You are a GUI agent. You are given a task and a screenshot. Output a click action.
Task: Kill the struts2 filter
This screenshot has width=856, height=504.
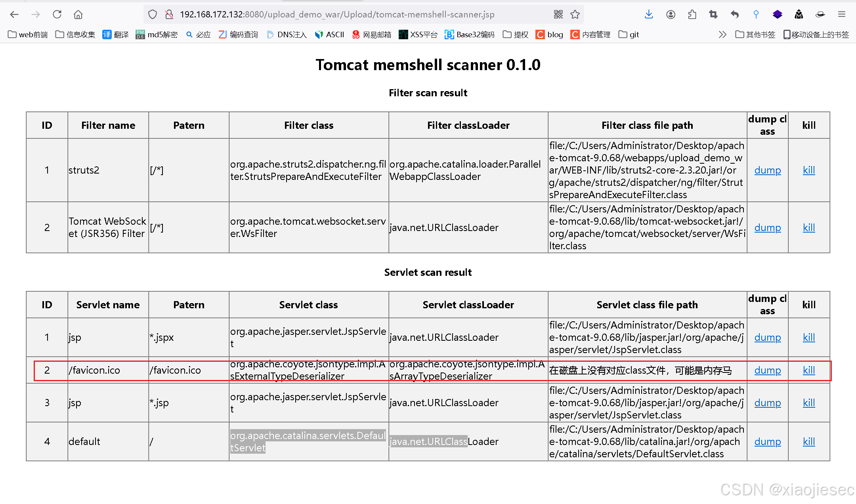808,170
